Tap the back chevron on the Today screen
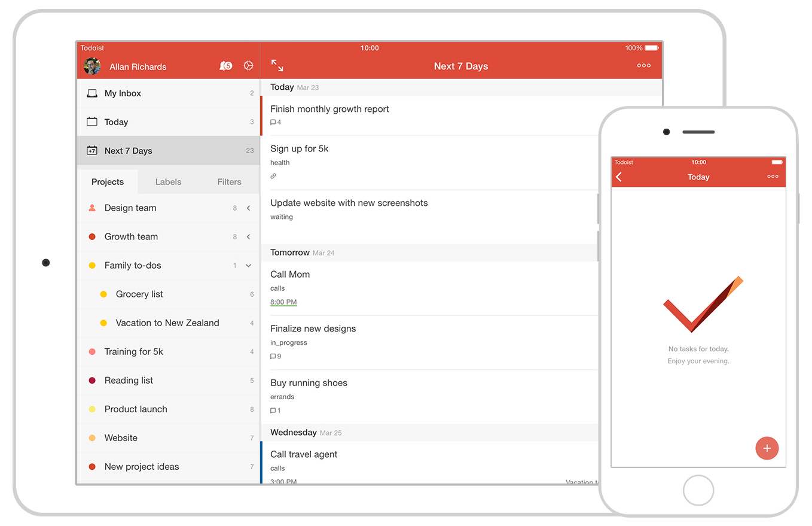The width and height of the screenshot is (812, 526). point(619,177)
